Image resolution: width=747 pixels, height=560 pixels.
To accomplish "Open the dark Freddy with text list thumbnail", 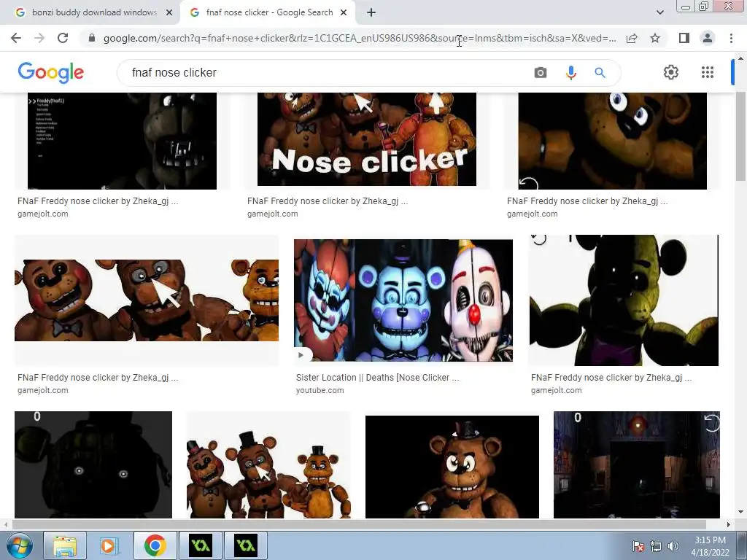I will 122,141.
